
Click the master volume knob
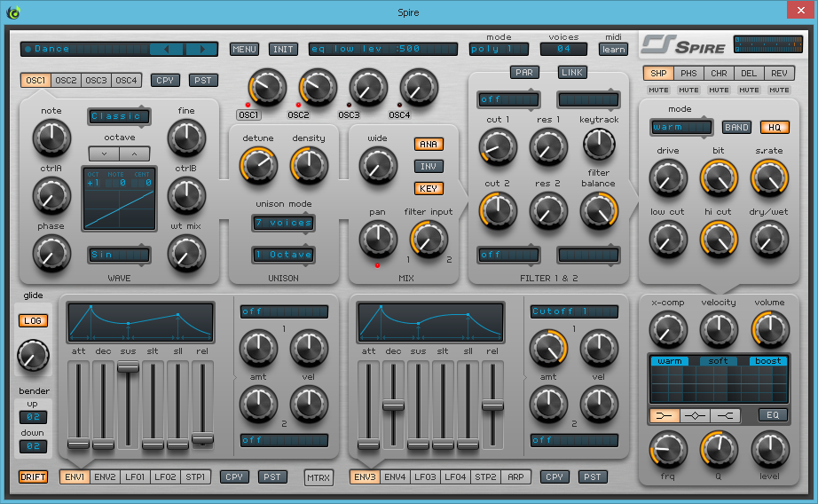coord(770,330)
